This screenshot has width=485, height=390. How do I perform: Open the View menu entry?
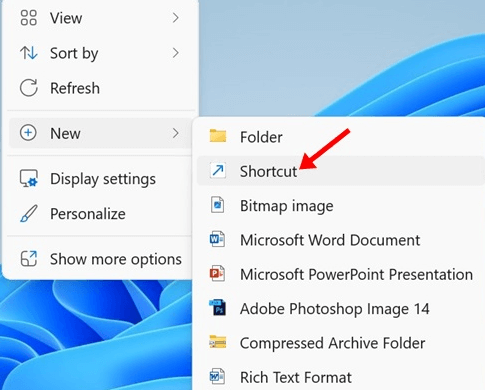coord(99,18)
